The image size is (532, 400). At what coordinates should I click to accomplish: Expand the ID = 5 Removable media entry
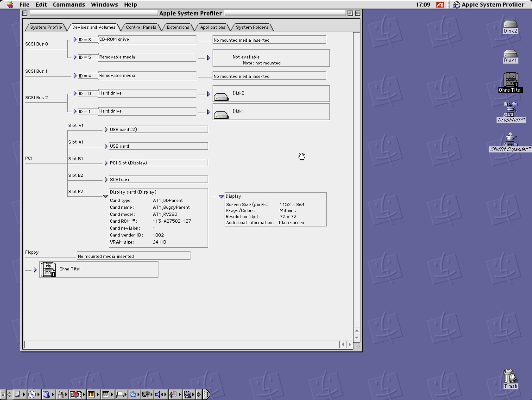(x=75, y=57)
